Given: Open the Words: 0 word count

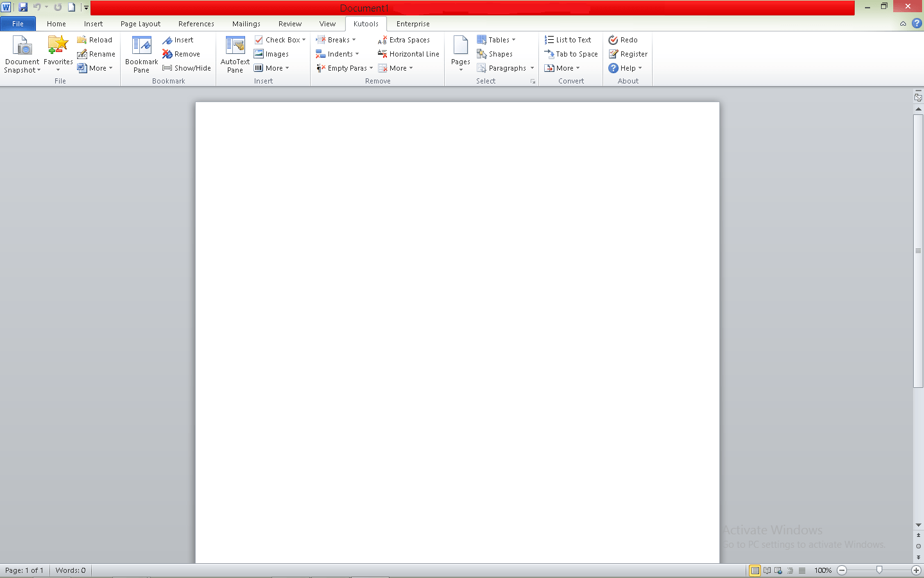Looking at the screenshot, I should pyautogui.click(x=71, y=570).
